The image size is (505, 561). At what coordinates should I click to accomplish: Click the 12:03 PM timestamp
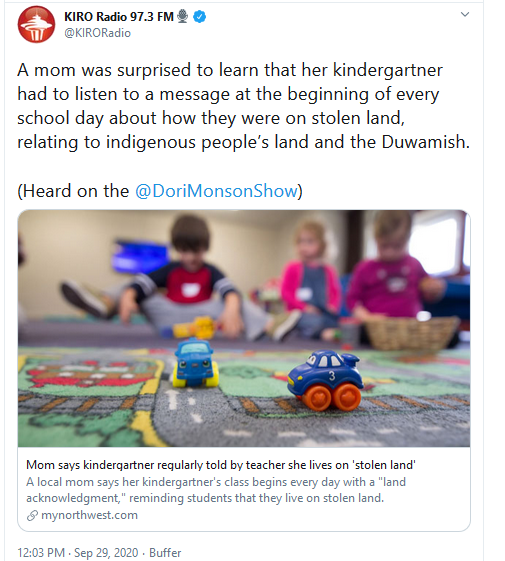coord(41,552)
